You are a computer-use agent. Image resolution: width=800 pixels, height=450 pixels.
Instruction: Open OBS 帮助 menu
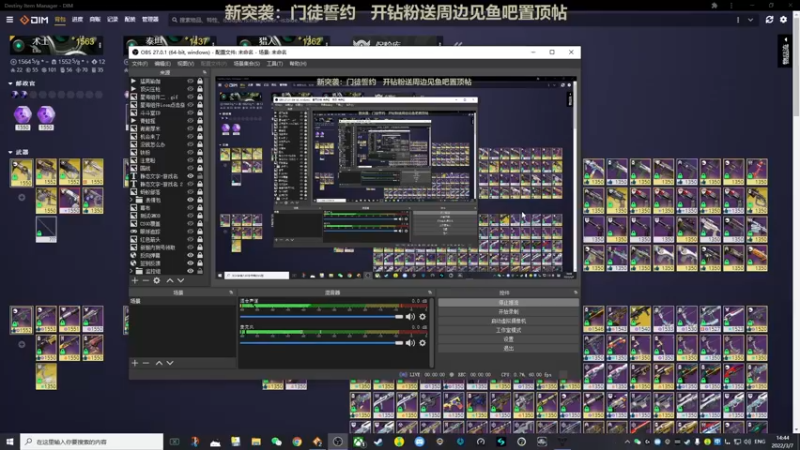[298, 64]
